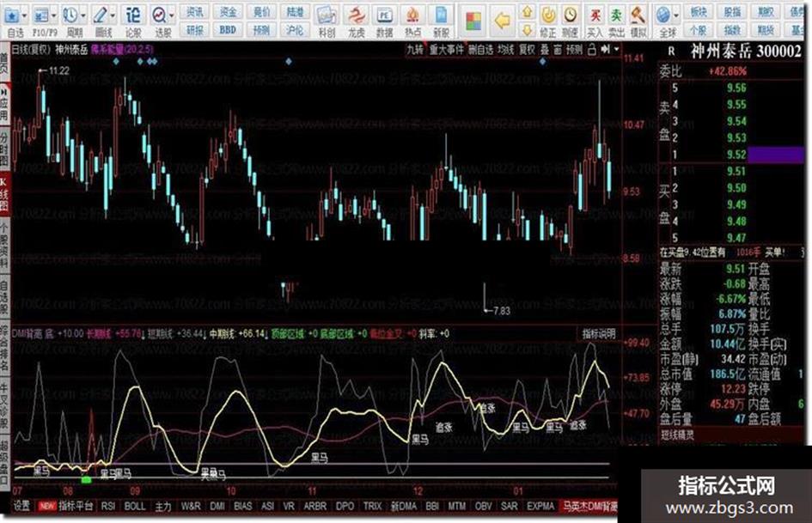Open the 科创 board icon
The height and width of the screenshot is (523, 812).
[x=327, y=15]
